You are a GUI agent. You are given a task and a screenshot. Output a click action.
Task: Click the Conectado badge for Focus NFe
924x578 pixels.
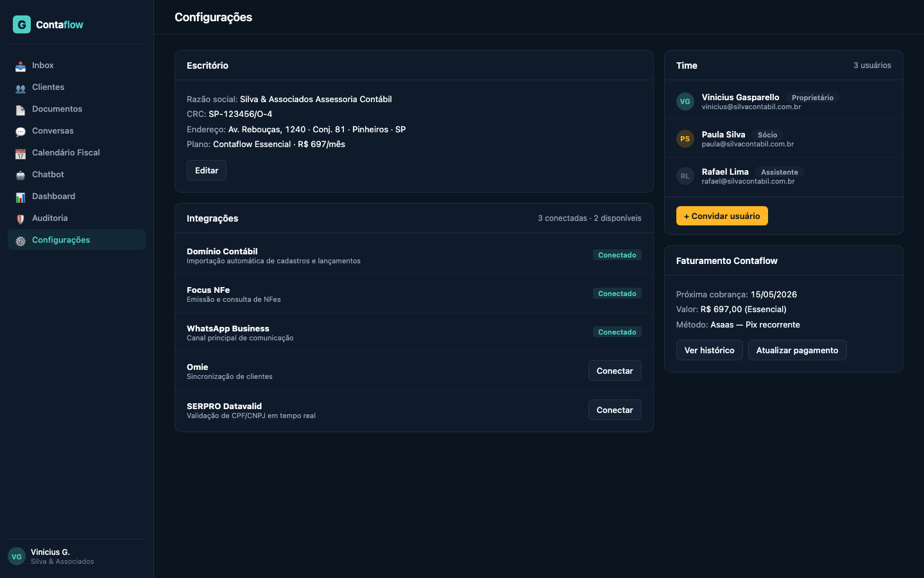pos(617,293)
